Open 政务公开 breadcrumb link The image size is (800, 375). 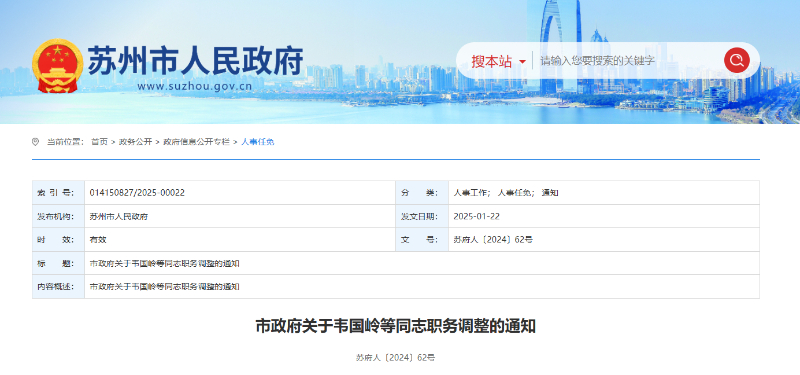tap(135, 142)
